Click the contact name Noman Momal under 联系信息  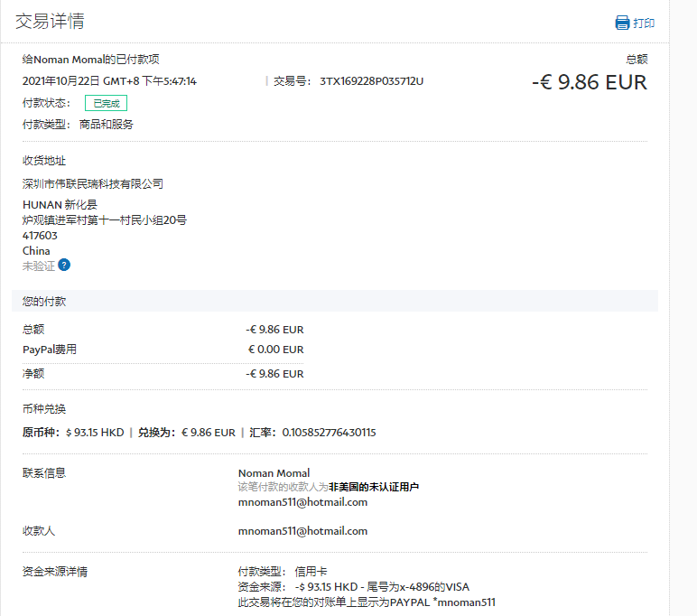274,473
